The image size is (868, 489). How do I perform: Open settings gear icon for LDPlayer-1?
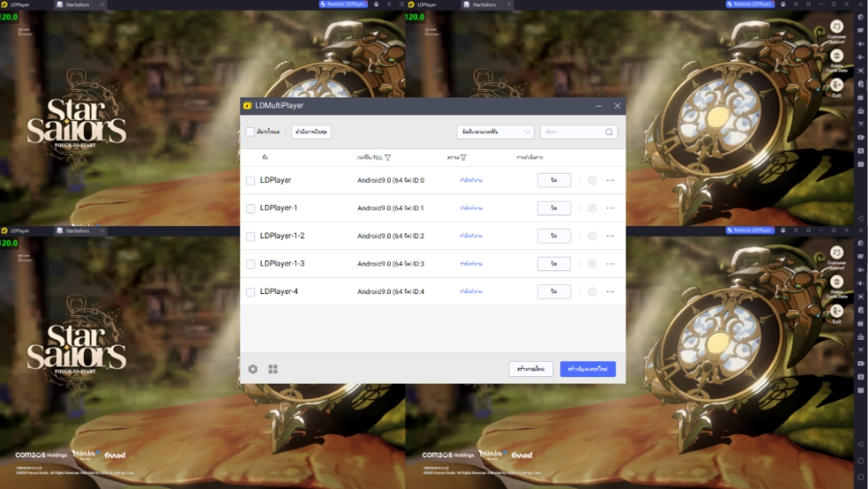pos(592,208)
